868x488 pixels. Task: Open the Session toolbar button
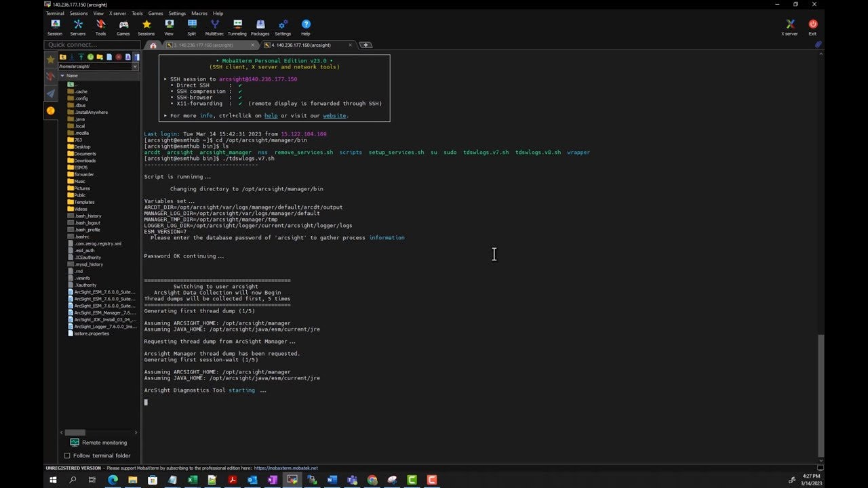tap(55, 27)
